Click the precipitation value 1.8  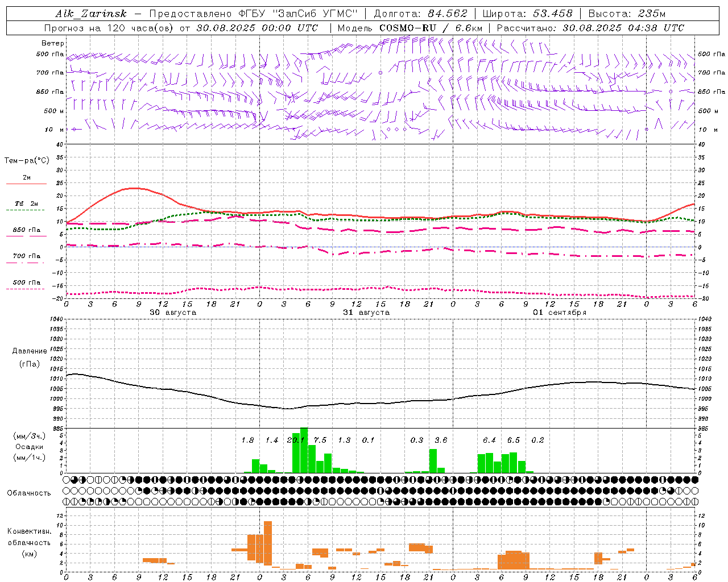tap(247, 440)
